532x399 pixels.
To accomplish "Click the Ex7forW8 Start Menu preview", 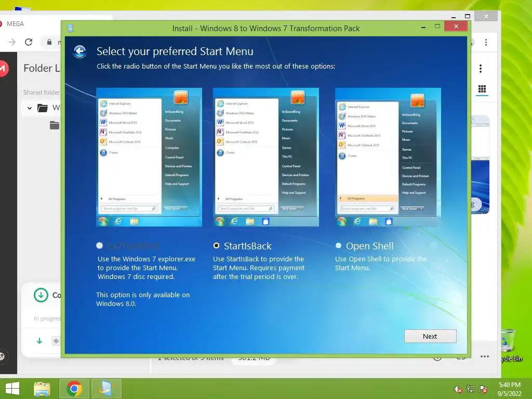I will point(149,157).
